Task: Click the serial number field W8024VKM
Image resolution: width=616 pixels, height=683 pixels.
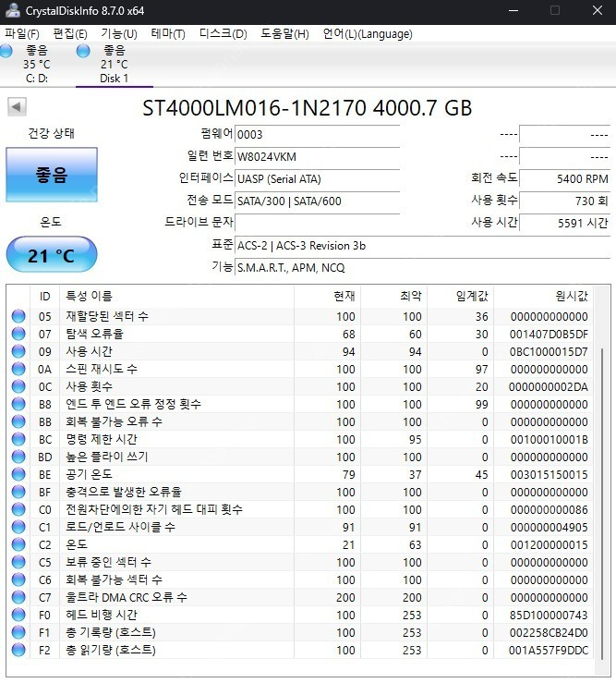Action: (317, 157)
